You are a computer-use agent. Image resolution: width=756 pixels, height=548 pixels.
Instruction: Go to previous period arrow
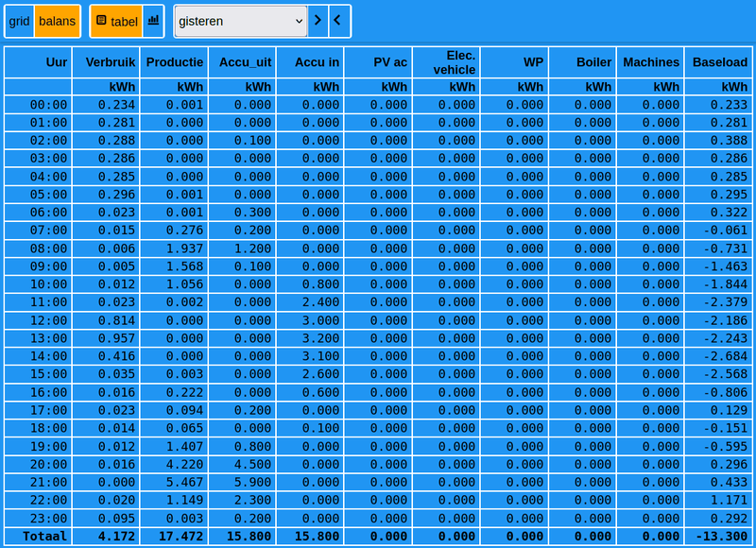click(x=339, y=21)
